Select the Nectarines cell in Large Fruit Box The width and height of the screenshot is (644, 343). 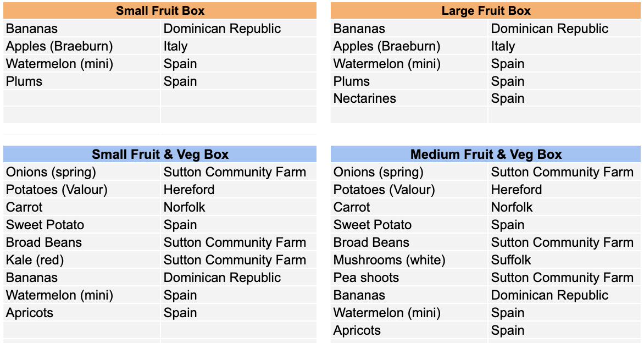click(x=409, y=98)
